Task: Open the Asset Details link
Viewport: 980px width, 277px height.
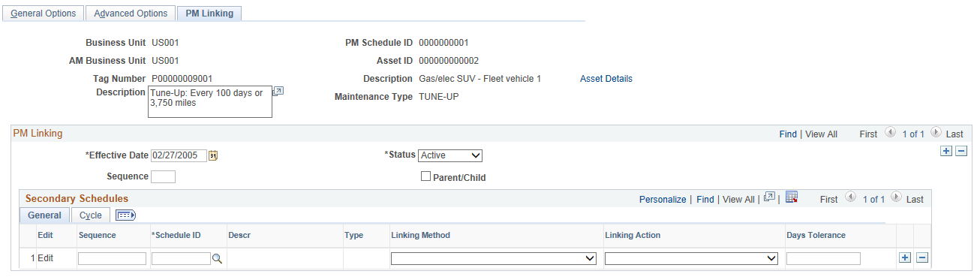Action: [606, 79]
